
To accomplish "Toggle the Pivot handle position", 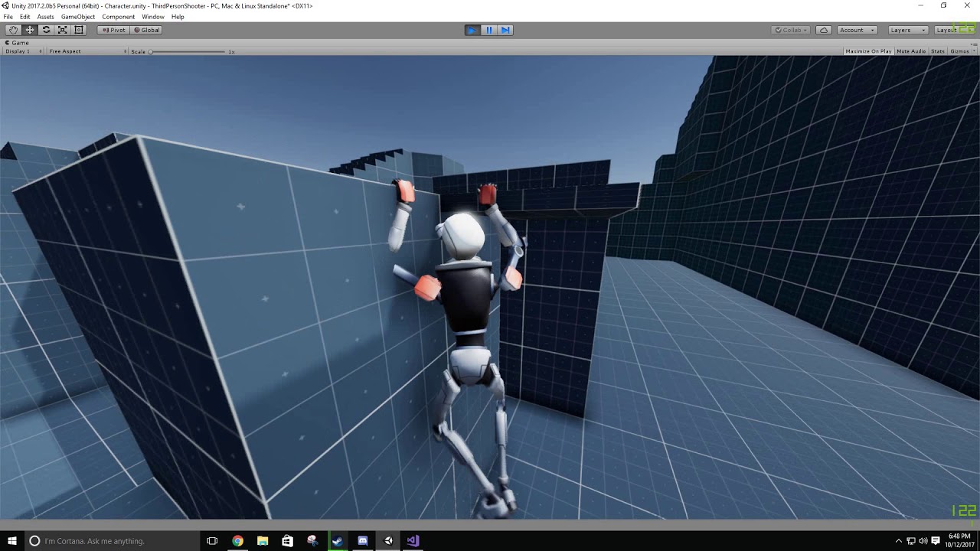I will pos(113,30).
